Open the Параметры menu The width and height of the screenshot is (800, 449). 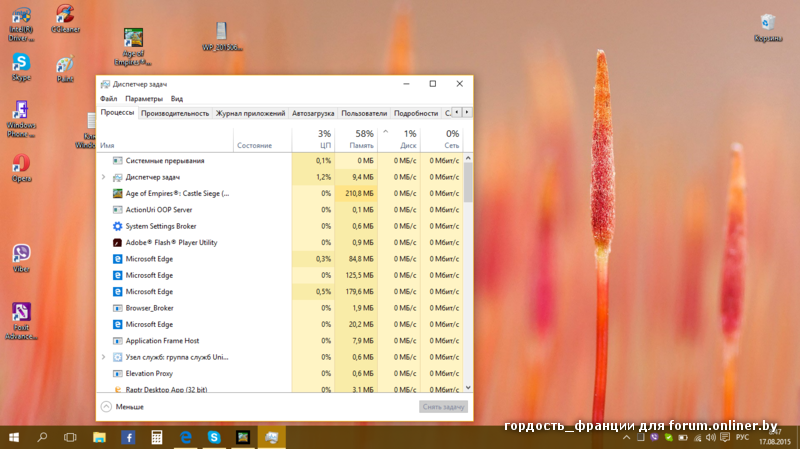(x=144, y=99)
